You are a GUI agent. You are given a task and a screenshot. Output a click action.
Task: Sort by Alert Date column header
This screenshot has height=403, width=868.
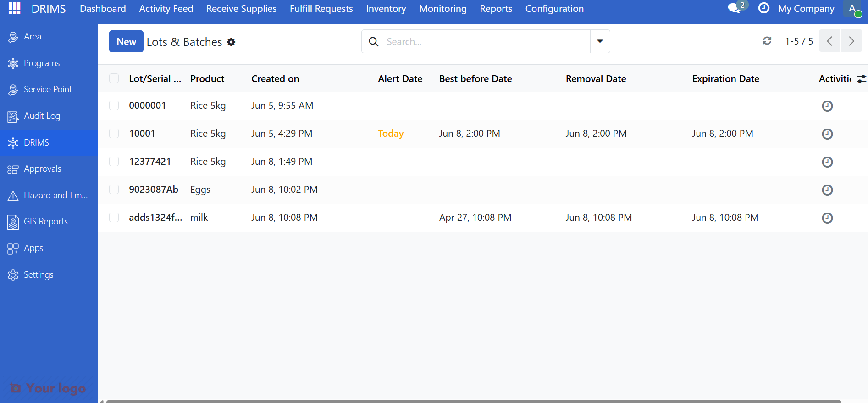(x=400, y=79)
